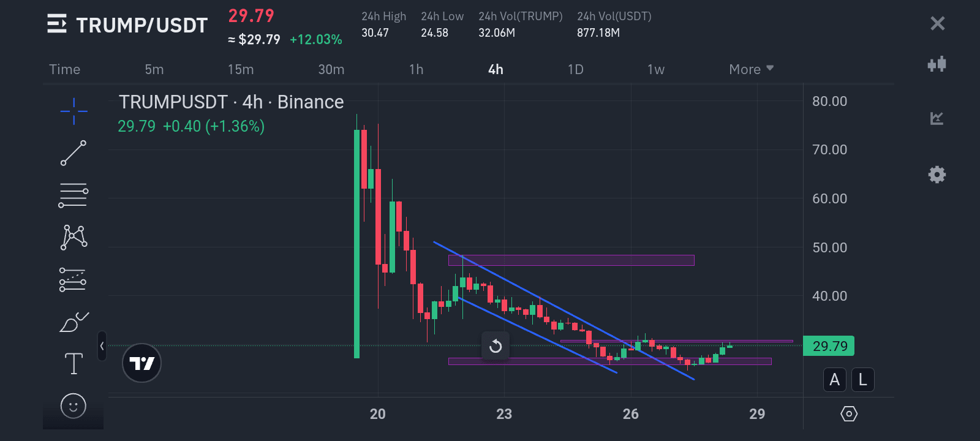Select the 4h timeframe tab
The image size is (980, 441).
click(x=496, y=70)
